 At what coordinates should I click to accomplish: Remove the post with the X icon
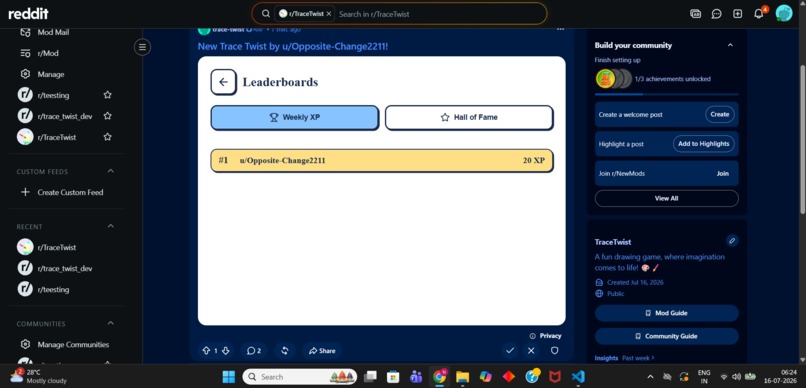pyautogui.click(x=531, y=350)
